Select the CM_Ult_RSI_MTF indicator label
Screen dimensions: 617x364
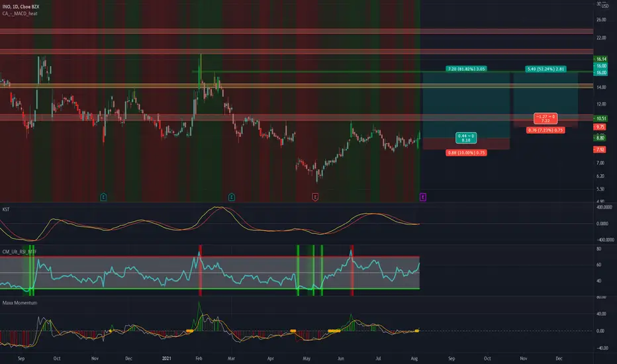pyautogui.click(x=19, y=251)
